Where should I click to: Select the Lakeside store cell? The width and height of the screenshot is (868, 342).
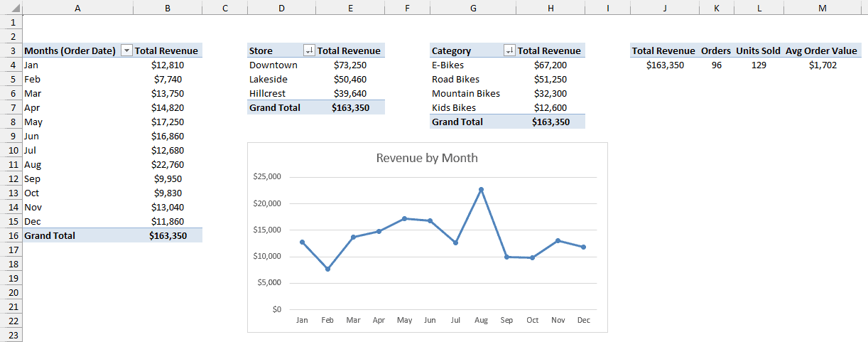point(281,79)
